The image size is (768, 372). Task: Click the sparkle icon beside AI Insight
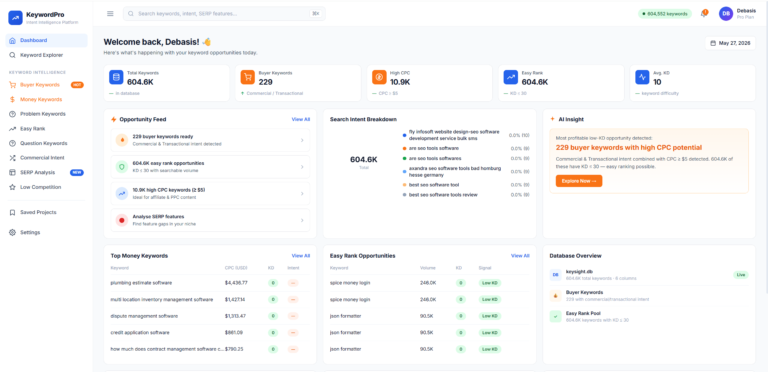552,118
